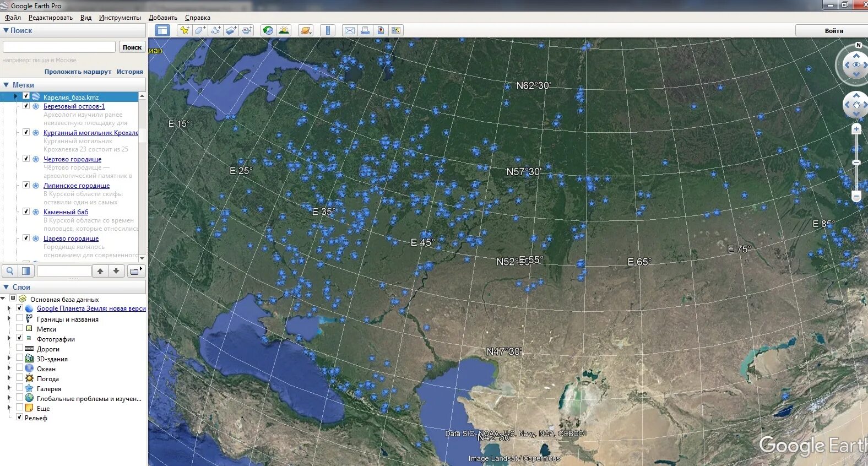Open the Инструменты menu
The width and height of the screenshot is (868, 466).
click(x=120, y=18)
